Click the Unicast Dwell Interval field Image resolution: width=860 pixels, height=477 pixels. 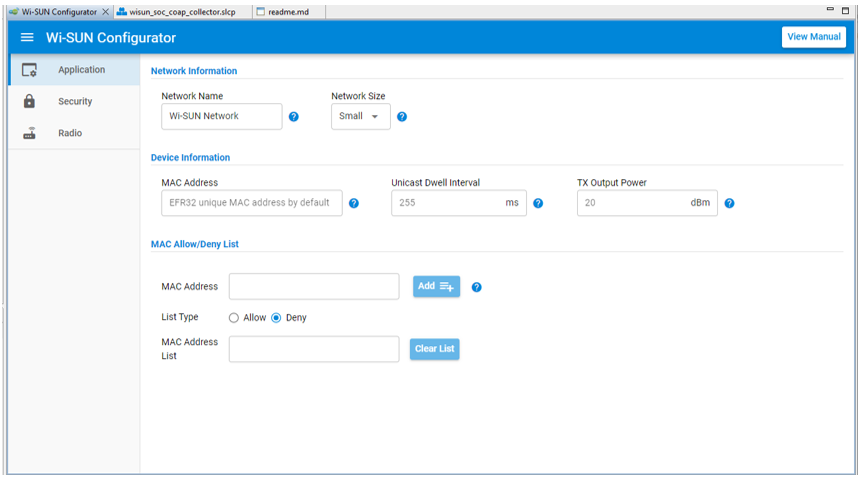(448, 203)
